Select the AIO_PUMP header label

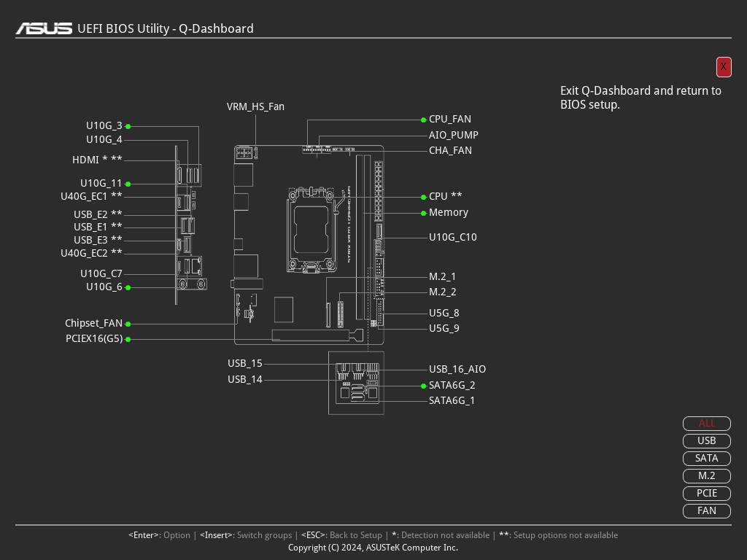454,135
